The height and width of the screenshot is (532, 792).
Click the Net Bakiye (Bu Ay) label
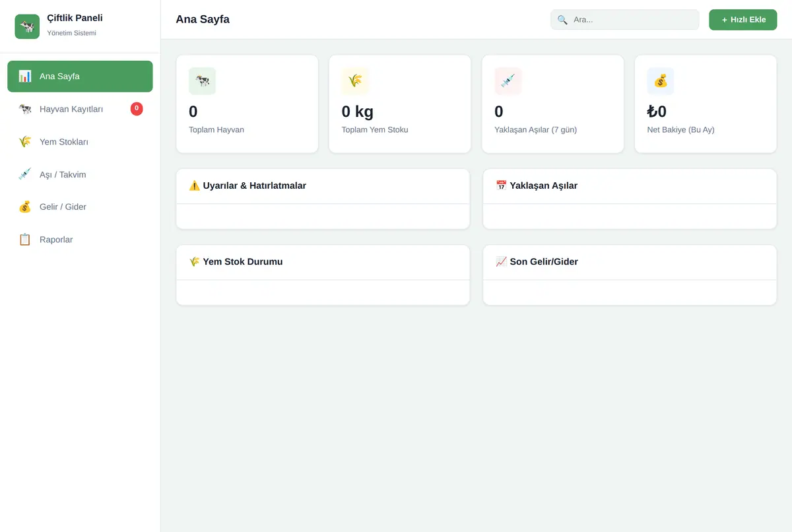pyautogui.click(x=681, y=130)
